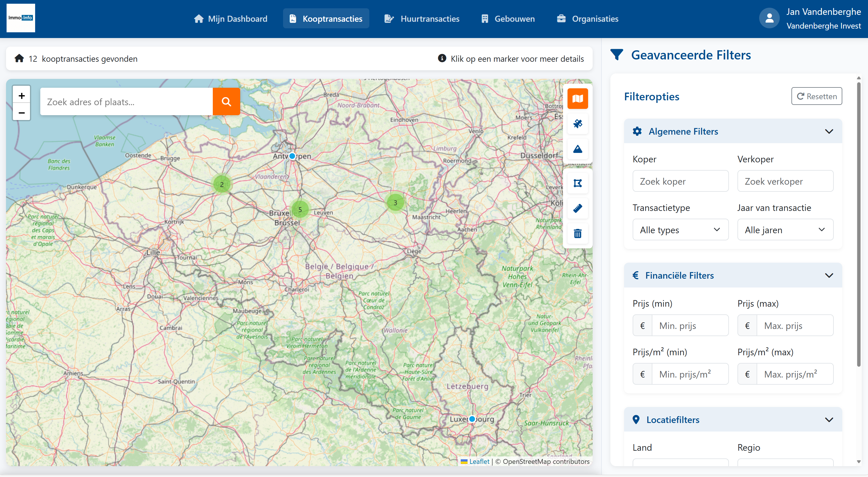This screenshot has width=868, height=477.
Task: Click the orange search magnifier button
Action: [x=226, y=101]
